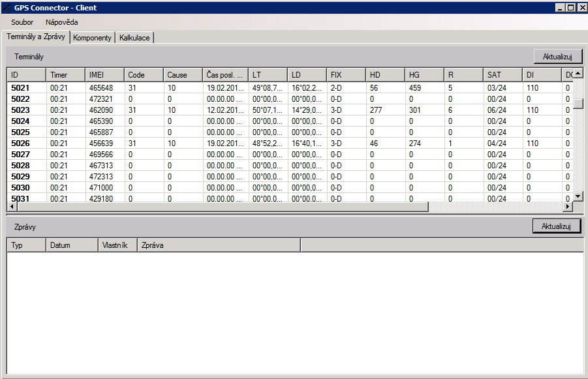This screenshot has width=588, height=379.
Task: Switch to the Komponenty tab
Action: tap(92, 38)
